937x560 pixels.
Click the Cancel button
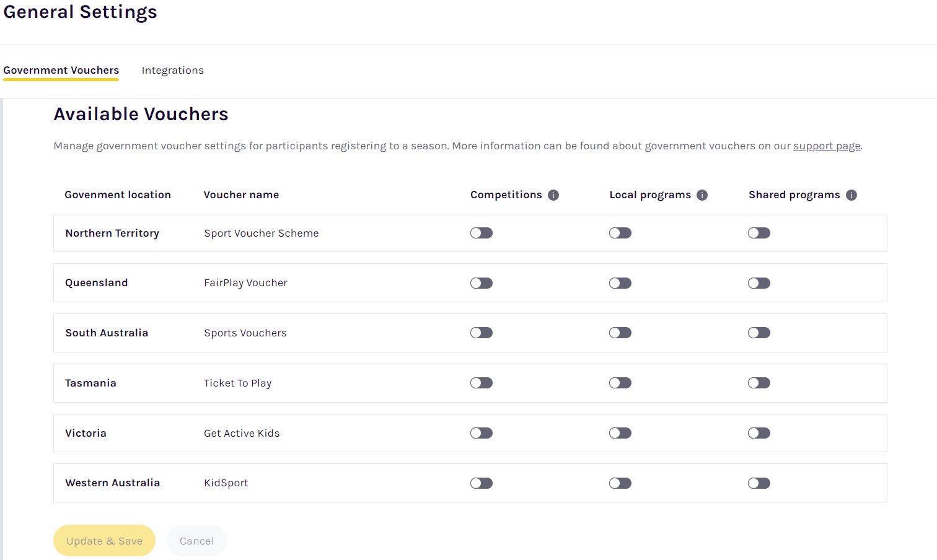[x=196, y=540]
